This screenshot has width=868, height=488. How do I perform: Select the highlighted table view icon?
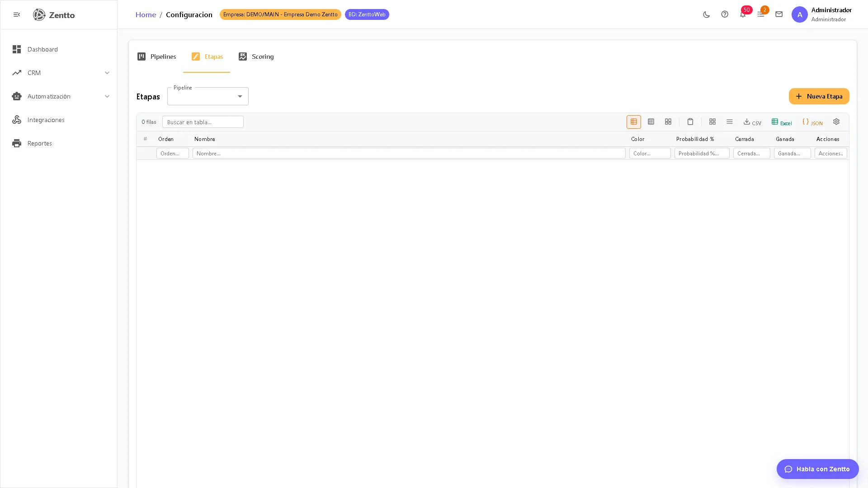tap(634, 122)
